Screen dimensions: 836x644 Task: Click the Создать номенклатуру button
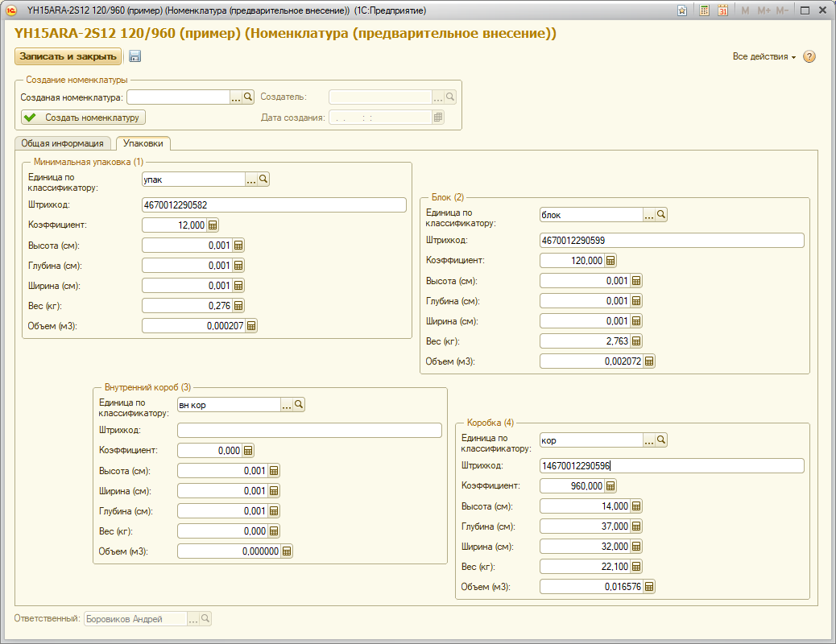coord(84,118)
